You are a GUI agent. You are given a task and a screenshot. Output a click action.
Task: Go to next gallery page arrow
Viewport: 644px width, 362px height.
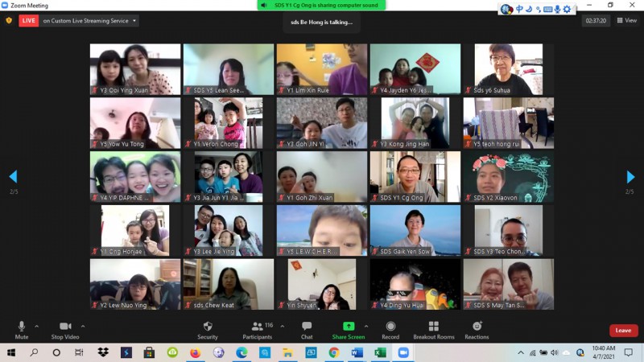[630, 177]
